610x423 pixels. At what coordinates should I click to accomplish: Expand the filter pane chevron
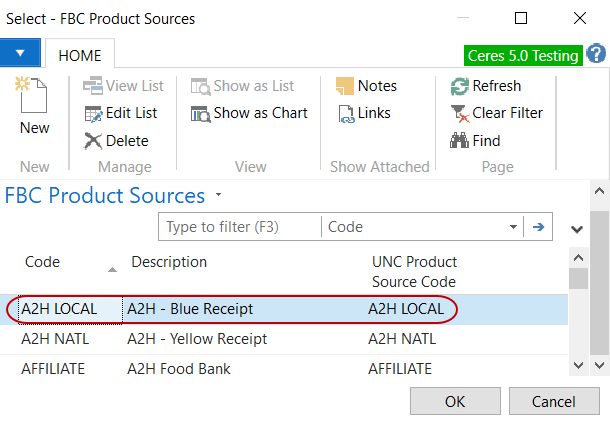coord(577,229)
